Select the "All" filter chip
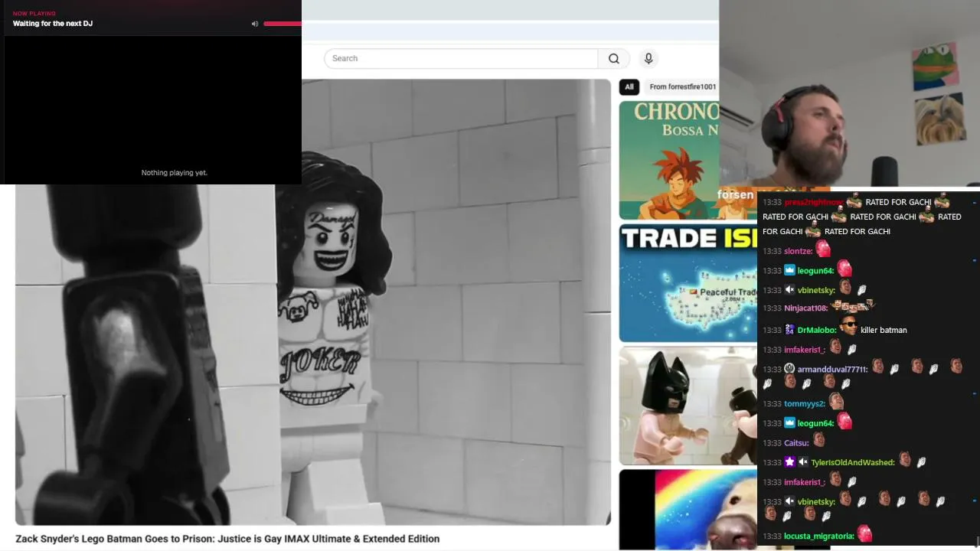Viewport: 980px width, 551px height. (x=629, y=86)
